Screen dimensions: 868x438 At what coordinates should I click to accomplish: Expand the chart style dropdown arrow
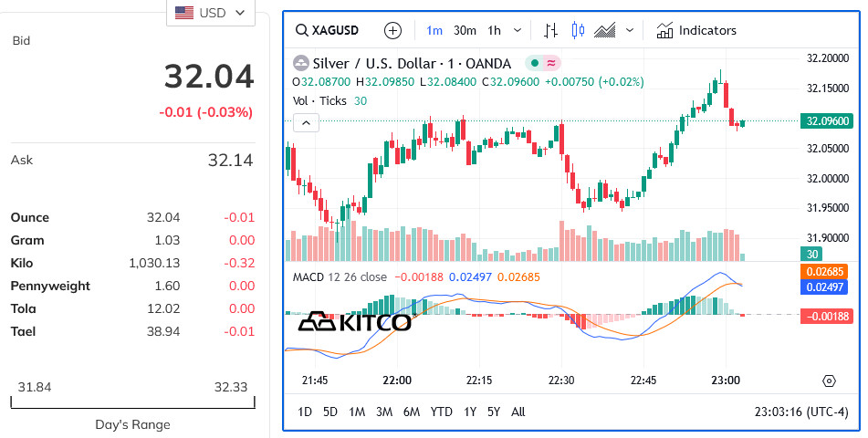pos(630,30)
